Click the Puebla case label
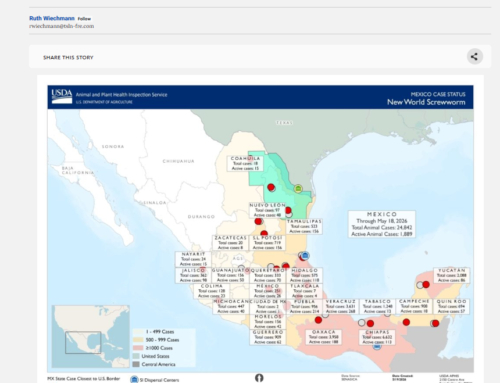 (304, 306)
